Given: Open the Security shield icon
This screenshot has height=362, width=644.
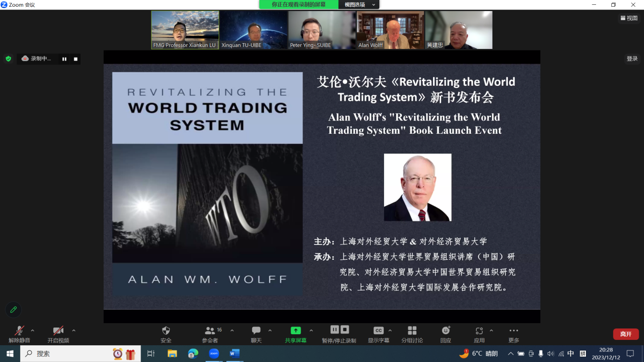Looking at the screenshot, I should click(166, 331).
